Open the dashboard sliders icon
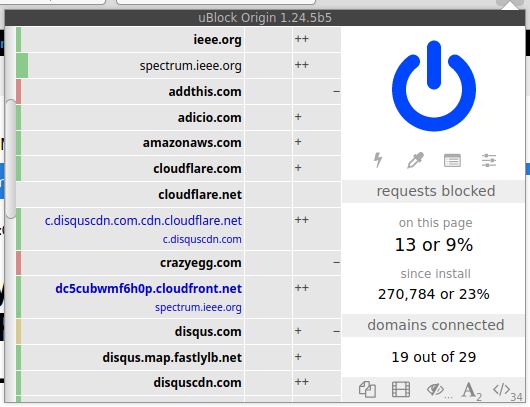The width and height of the screenshot is (530, 407). click(x=489, y=160)
